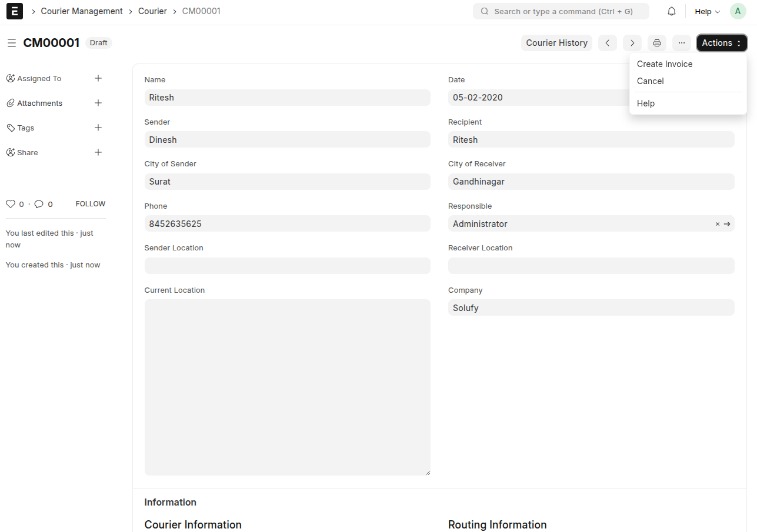Edit the Phone number field
Viewport: 757px width, 532px height.
[x=288, y=224]
